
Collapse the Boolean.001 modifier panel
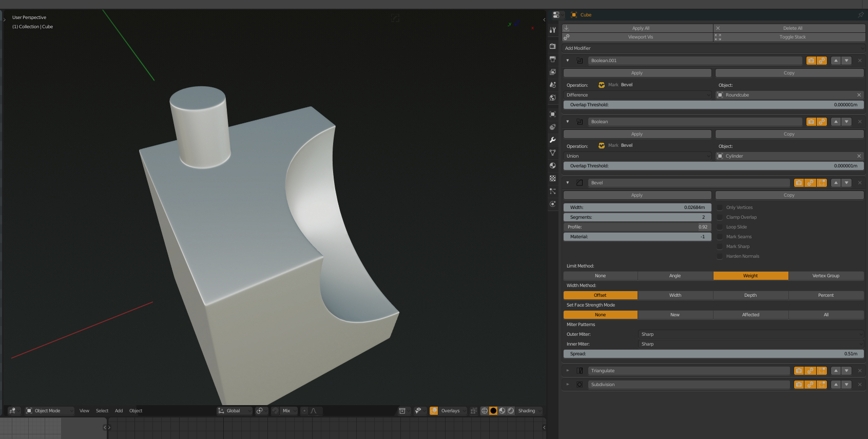(568, 61)
